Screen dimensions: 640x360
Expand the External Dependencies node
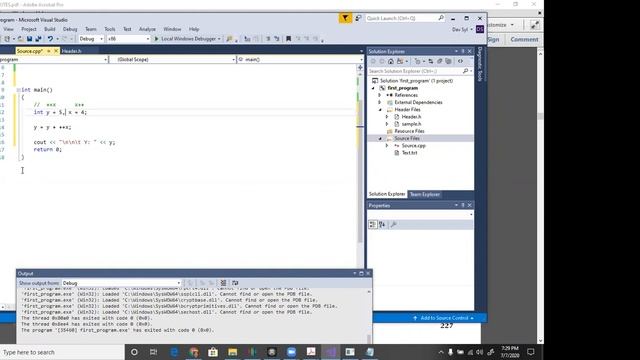380,102
